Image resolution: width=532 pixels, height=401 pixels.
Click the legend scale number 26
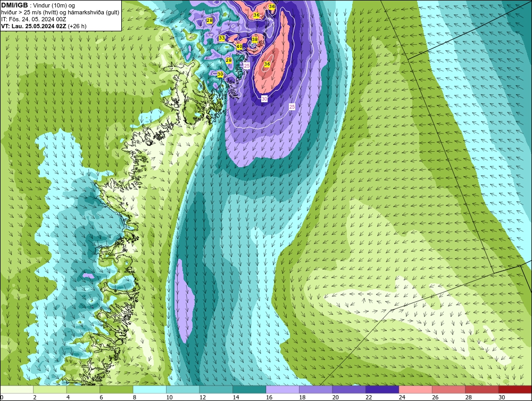click(x=435, y=397)
